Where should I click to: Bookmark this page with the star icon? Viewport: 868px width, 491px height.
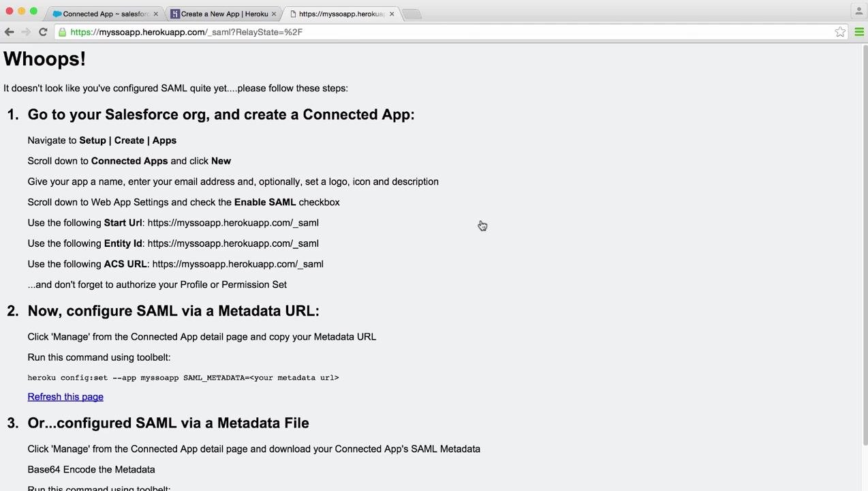[840, 32]
